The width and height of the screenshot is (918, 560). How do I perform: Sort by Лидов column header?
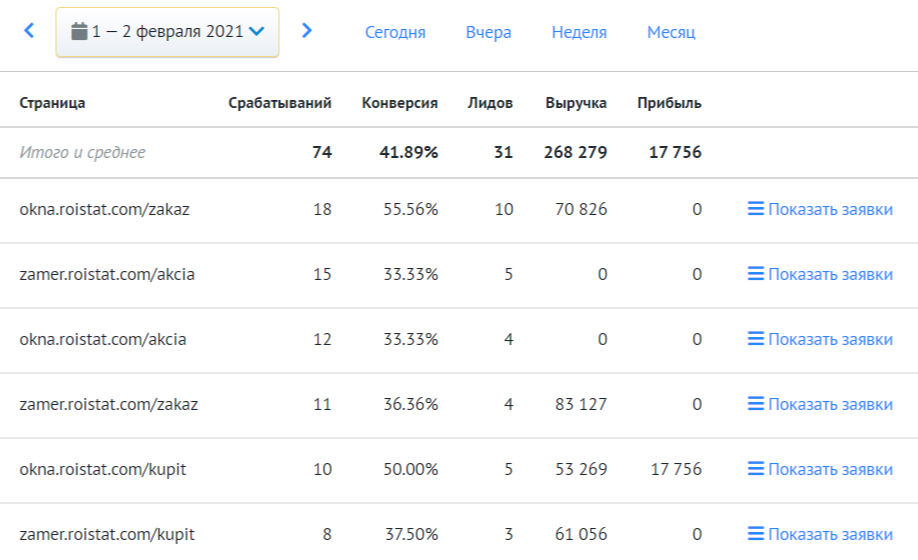pos(490,103)
